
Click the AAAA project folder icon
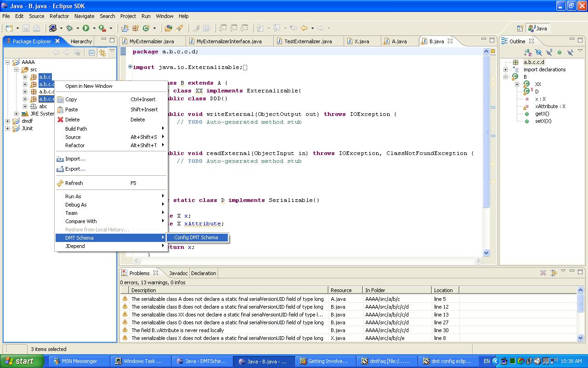(16, 62)
